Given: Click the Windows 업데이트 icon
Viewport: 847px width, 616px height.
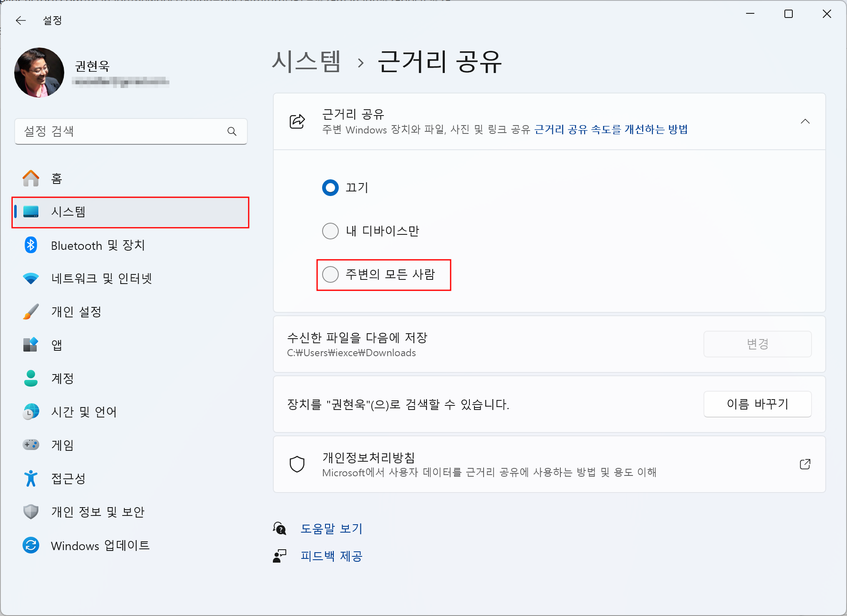Looking at the screenshot, I should pyautogui.click(x=31, y=545).
